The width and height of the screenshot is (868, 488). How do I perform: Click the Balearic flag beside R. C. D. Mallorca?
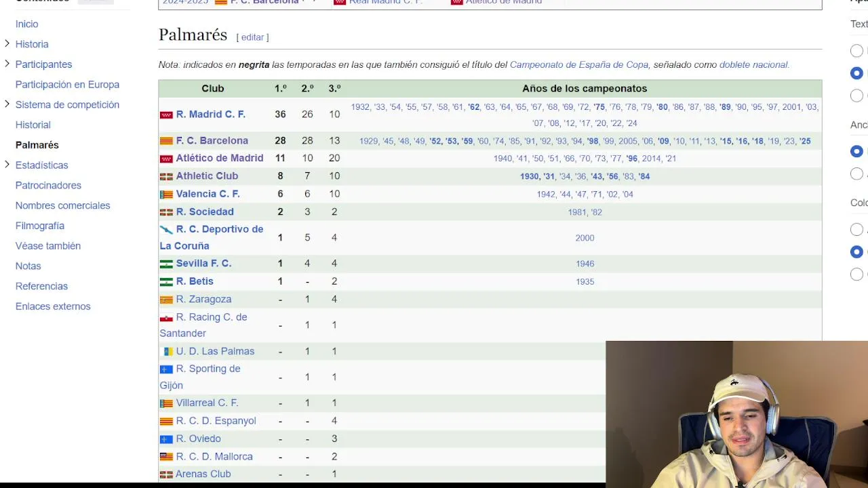(x=166, y=457)
